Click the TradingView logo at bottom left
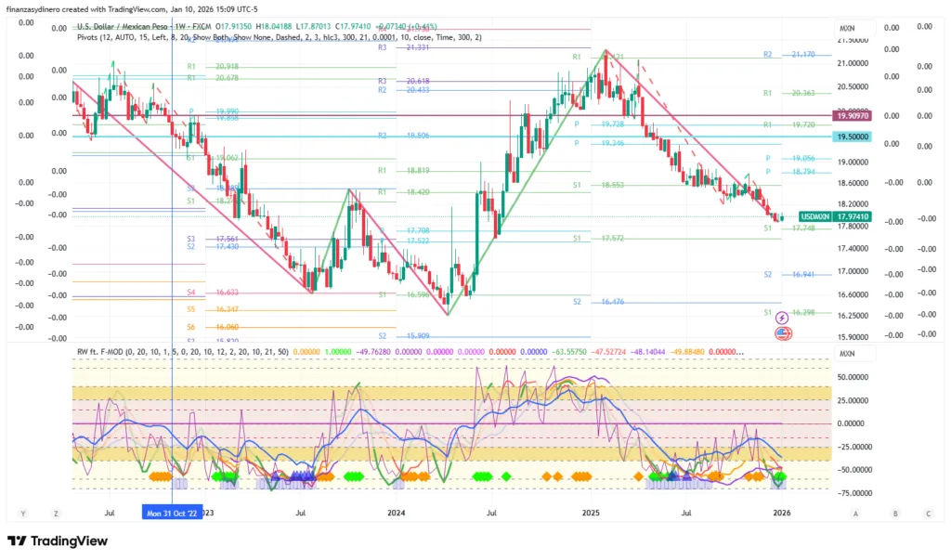951x560 pixels. pyautogui.click(x=58, y=540)
